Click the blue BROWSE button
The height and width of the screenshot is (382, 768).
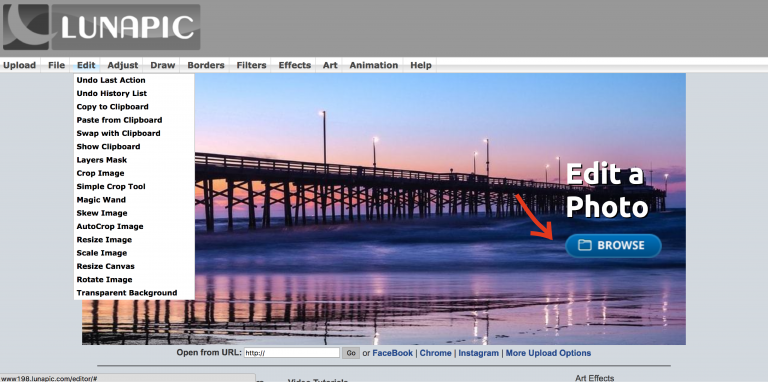pyautogui.click(x=613, y=245)
